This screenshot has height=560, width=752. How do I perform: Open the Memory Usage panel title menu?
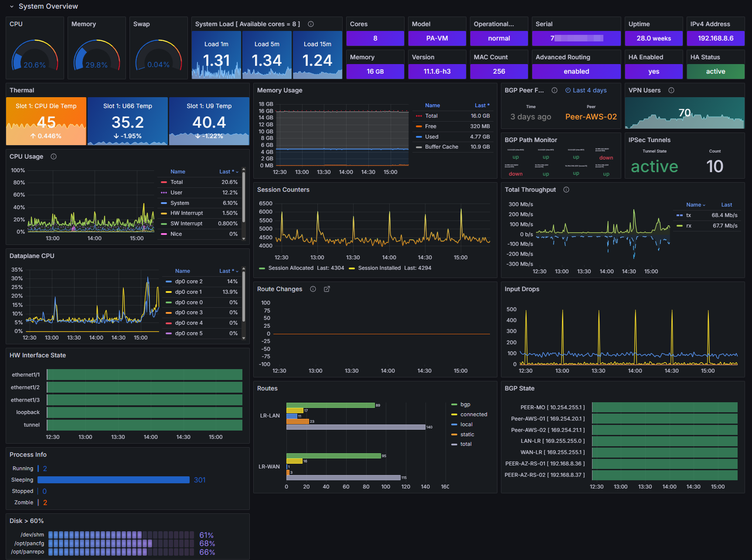(x=280, y=90)
